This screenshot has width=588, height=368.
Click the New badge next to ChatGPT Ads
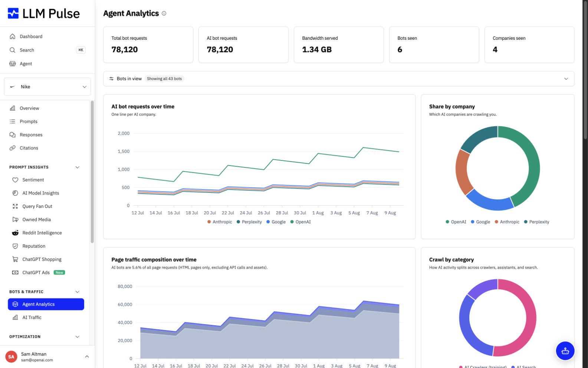click(59, 273)
